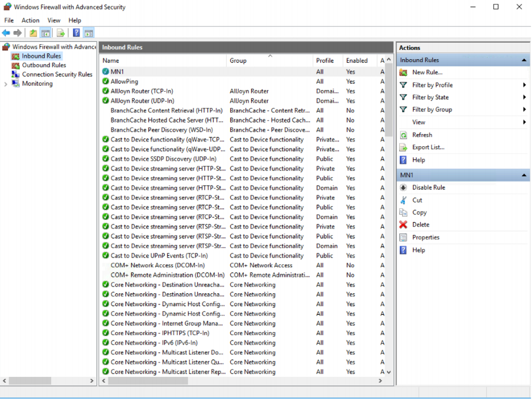Open Help from the toolbar question-mark icon

(x=77, y=33)
